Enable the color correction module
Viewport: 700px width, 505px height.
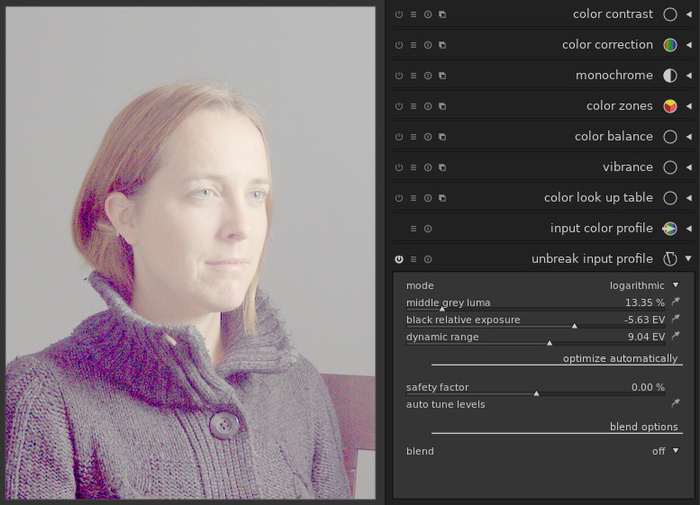tap(399, 46)
